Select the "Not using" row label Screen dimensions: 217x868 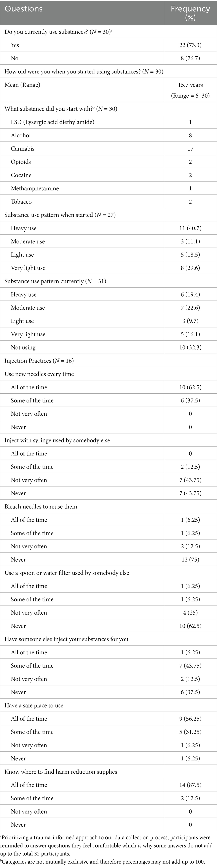(23, 347)
